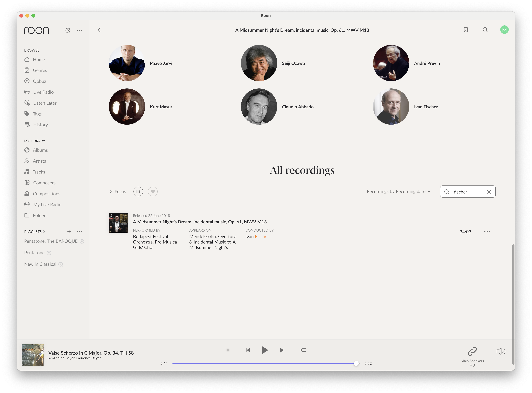
Task: Open Albums in My Library
Action: [x=36, y=150]
